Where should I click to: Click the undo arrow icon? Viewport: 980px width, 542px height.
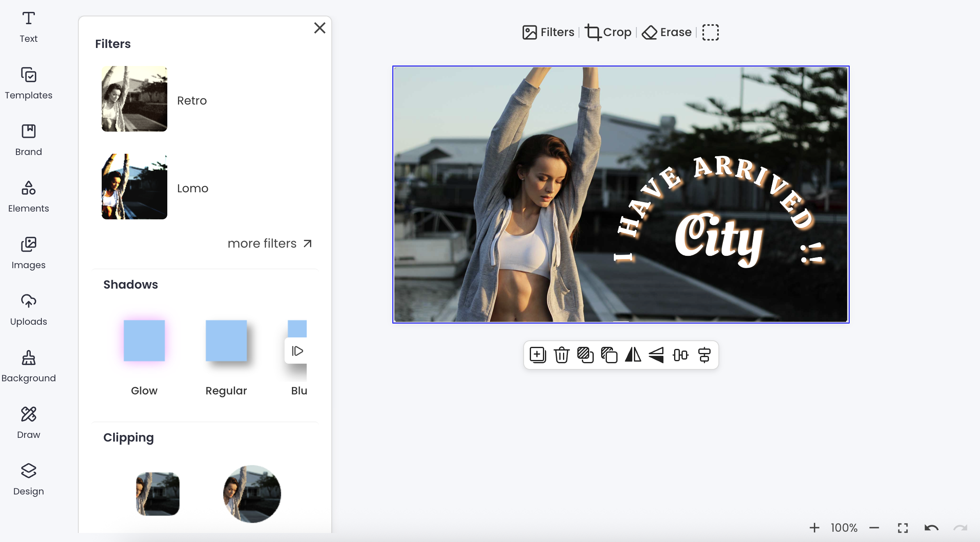click(x=931, y=528)
